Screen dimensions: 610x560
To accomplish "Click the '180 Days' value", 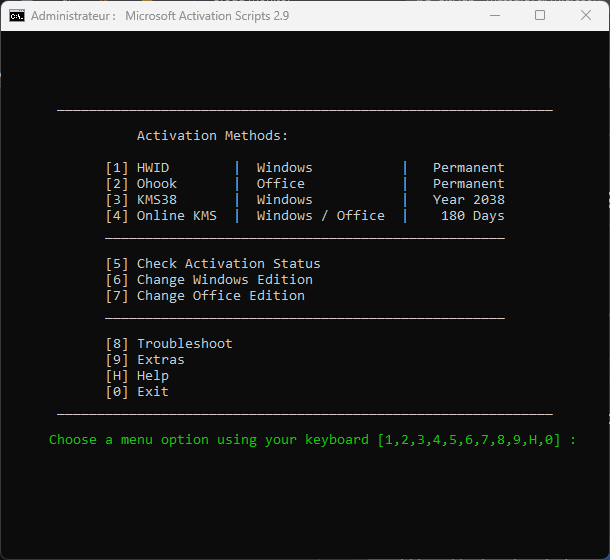I will click(473, 216).
